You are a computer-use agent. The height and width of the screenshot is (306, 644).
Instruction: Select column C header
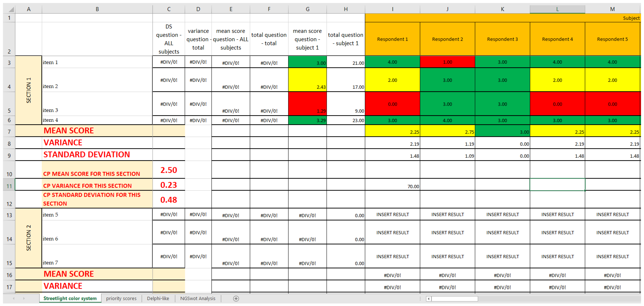click(169, 9)
